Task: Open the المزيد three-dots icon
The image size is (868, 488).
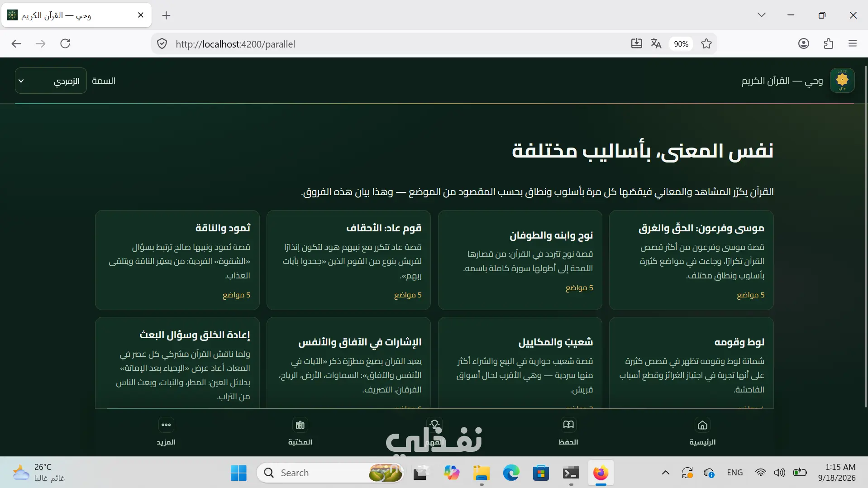Action: coord(166,425)
